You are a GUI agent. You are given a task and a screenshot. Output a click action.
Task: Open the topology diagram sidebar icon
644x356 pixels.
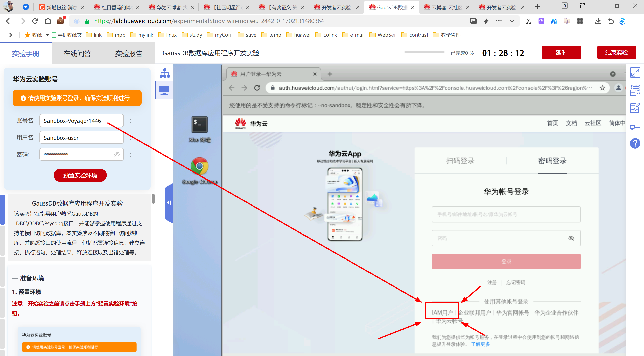coord(164,73)
